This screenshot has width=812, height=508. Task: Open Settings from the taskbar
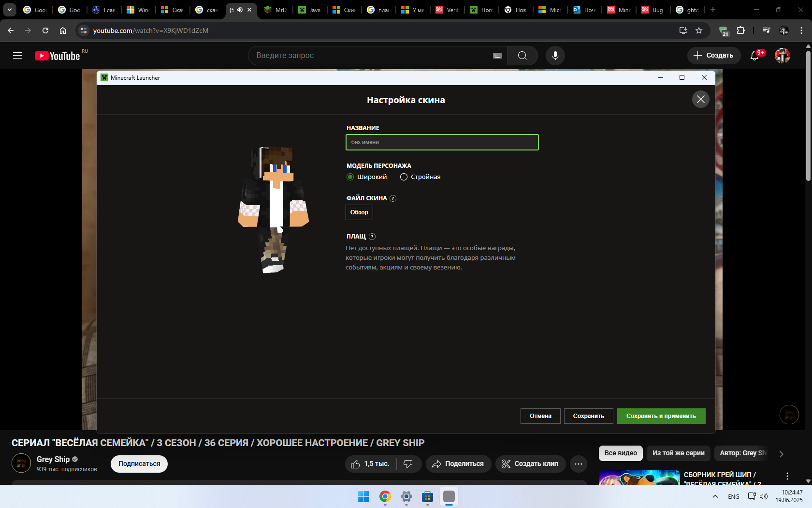(406, 497)
